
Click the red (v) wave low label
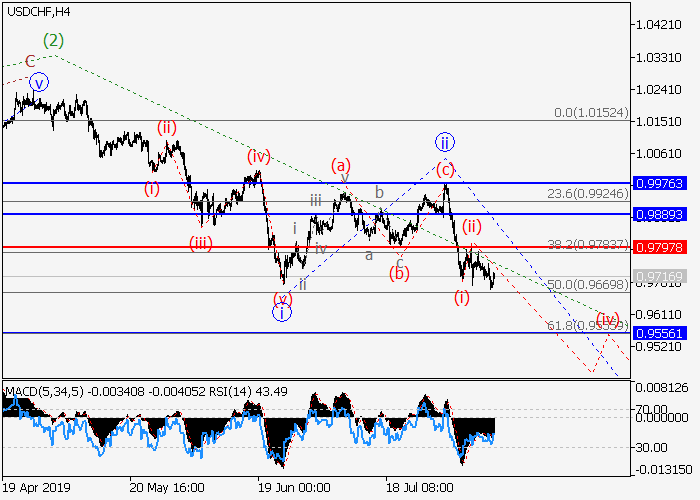283,297
